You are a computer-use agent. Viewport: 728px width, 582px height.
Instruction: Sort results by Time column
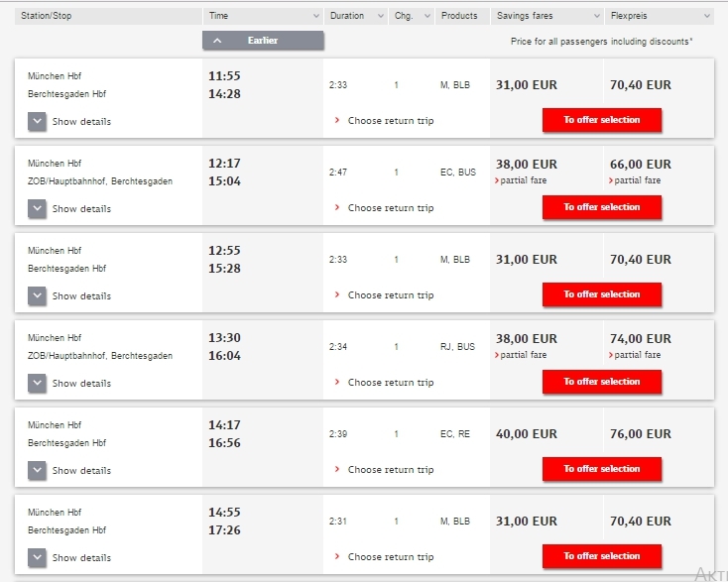(263, 16)
